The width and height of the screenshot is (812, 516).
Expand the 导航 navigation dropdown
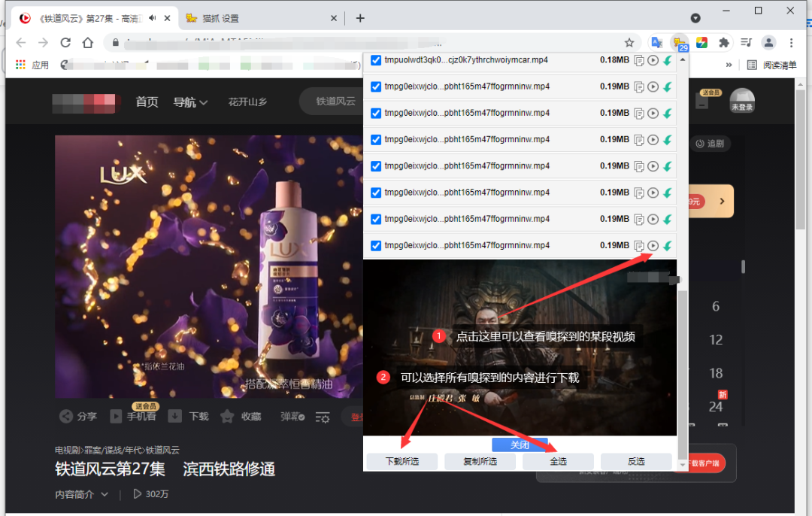190,102
